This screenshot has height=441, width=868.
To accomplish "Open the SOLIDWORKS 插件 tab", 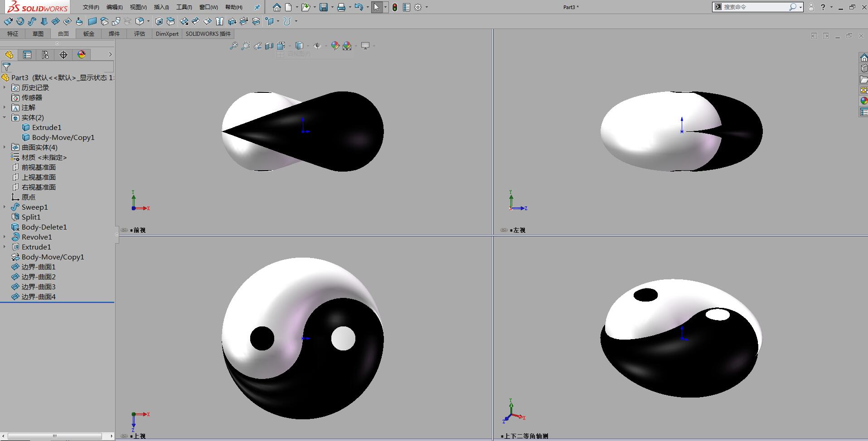I will click(208, 34).
